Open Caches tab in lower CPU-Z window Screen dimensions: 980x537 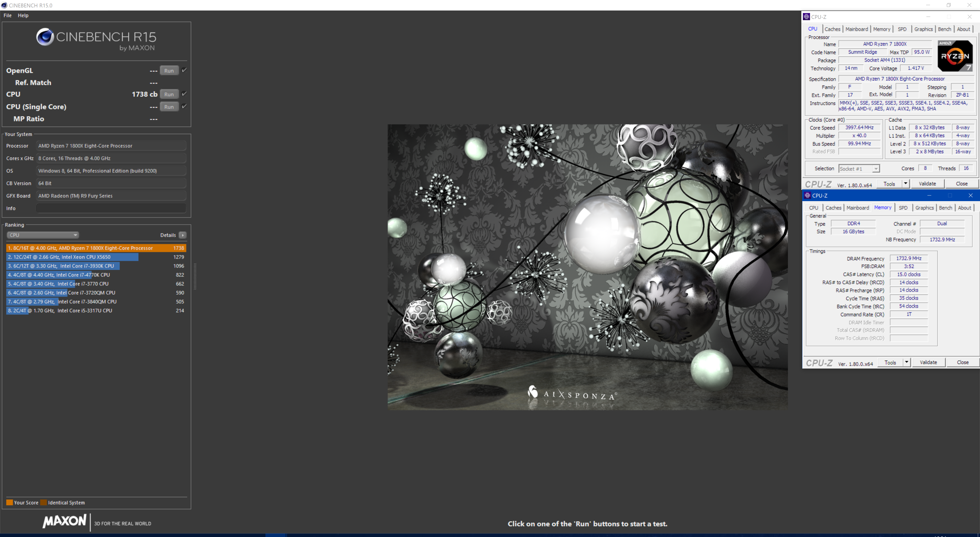(833, 208)
